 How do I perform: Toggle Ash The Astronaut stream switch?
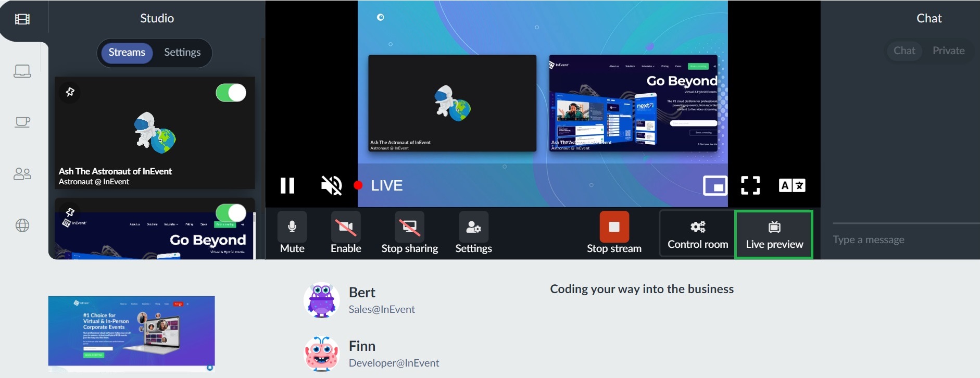[x=231, y=93]
